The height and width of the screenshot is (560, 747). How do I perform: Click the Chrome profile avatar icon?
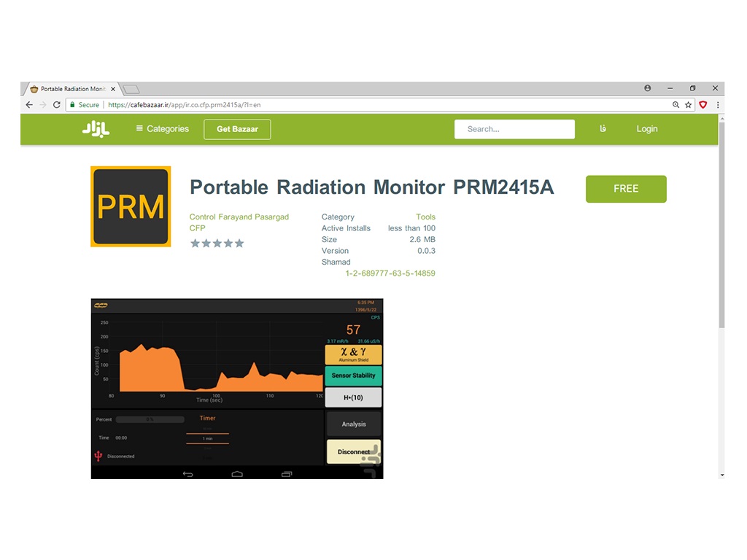[x=648, y=88]
